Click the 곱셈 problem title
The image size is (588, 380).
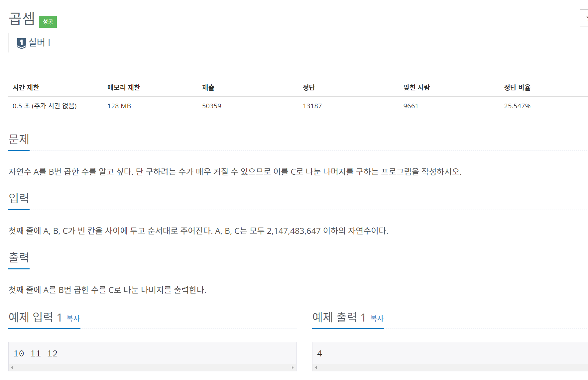tap(22, 18)
